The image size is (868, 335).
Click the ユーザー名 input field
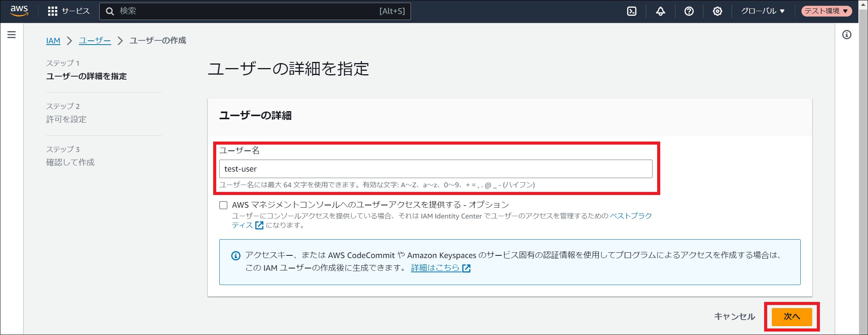[x=436, y=169]
